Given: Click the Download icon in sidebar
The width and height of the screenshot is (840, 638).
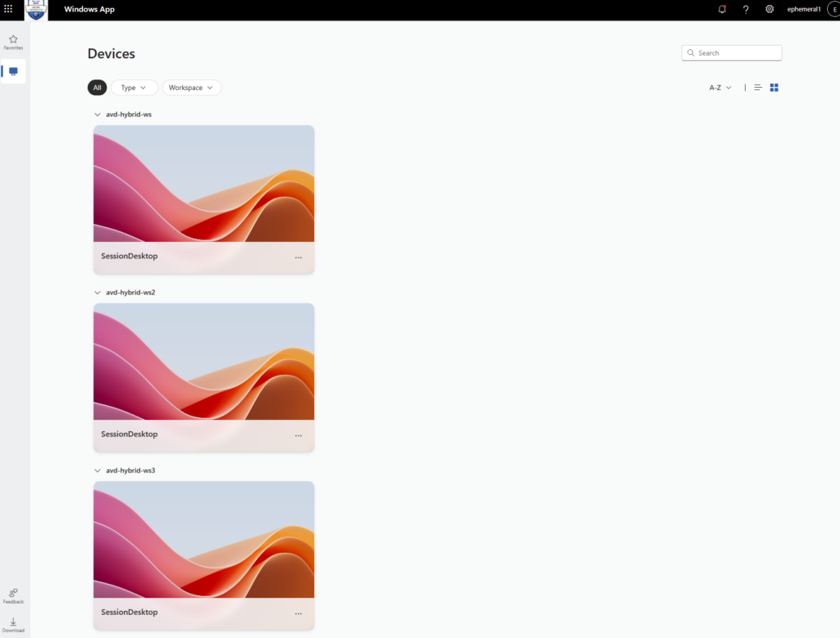Looking at the screenshot, I should click(13, 625).
